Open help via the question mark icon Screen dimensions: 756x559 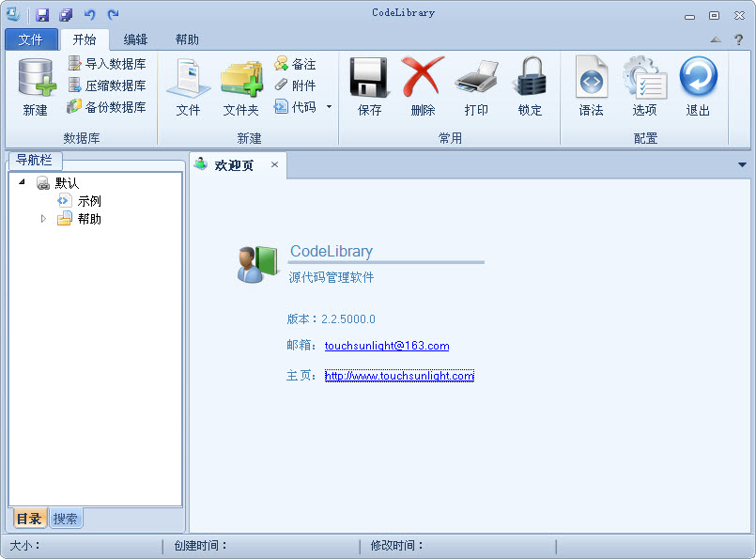tap(738, 39)
